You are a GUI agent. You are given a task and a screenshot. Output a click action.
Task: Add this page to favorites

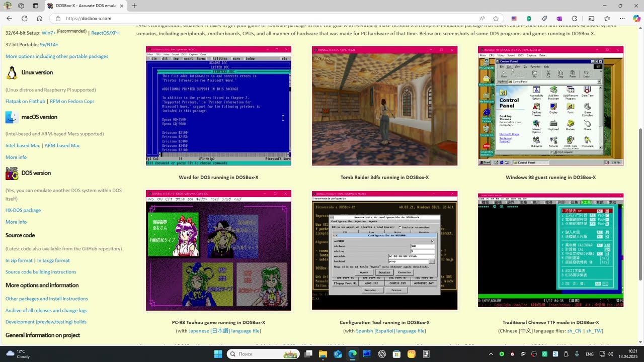[496, 19]
